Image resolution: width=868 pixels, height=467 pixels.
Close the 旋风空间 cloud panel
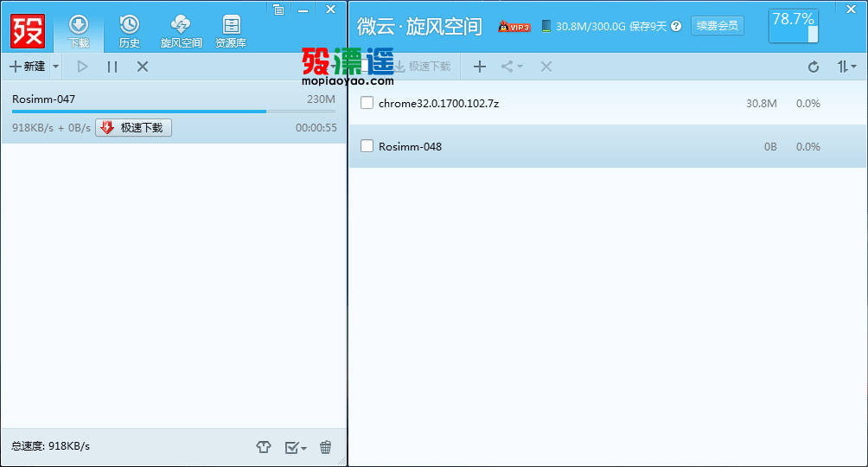[x=851, y=9]
